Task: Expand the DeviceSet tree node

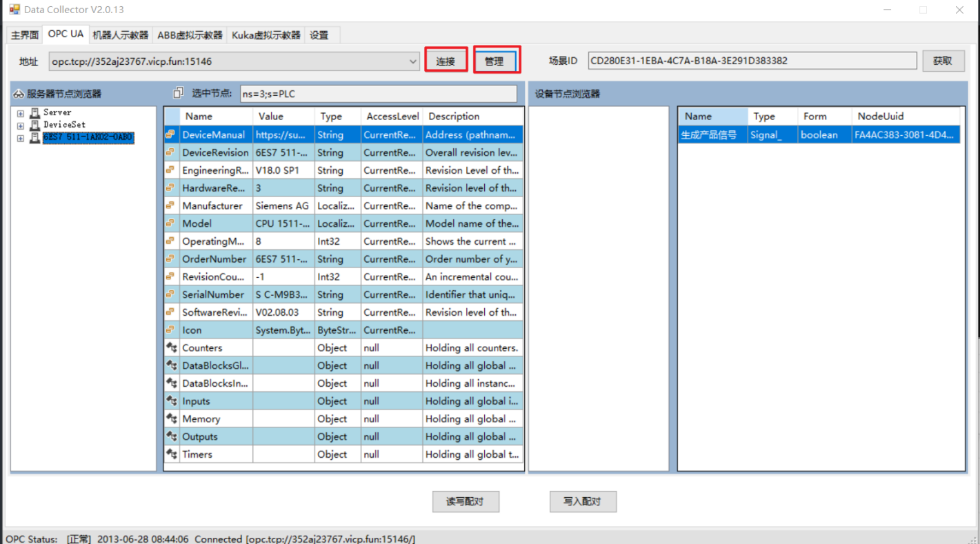Action: point(21,126)
